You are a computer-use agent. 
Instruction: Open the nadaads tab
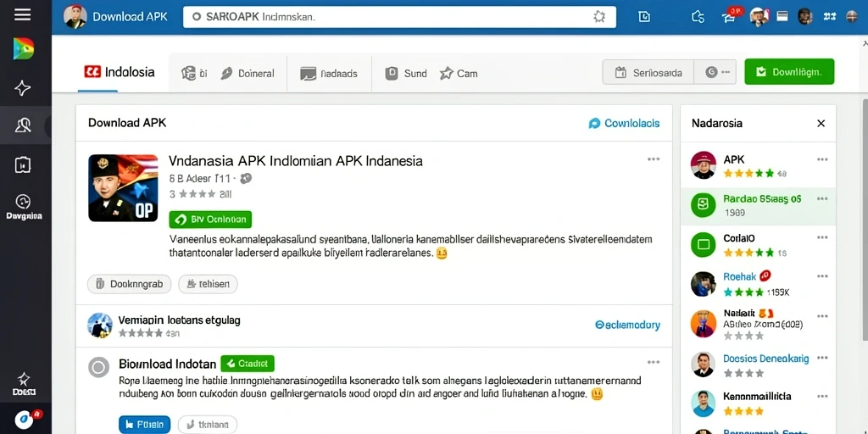point(329,73)
